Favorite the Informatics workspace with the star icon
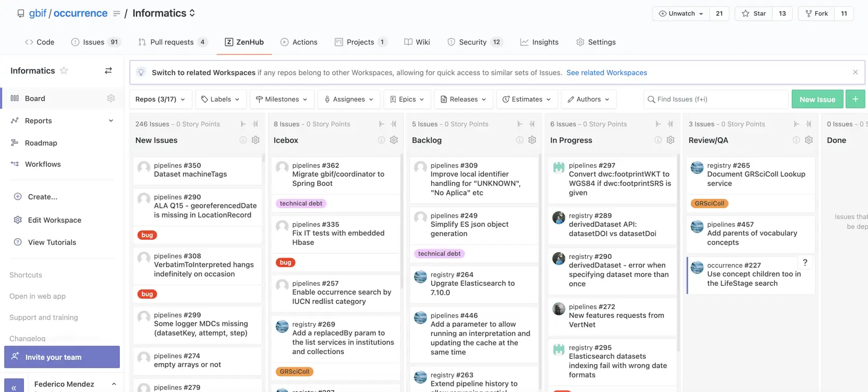Image resolution: width=868 pixels, height=392 pixels. point(64,70)
